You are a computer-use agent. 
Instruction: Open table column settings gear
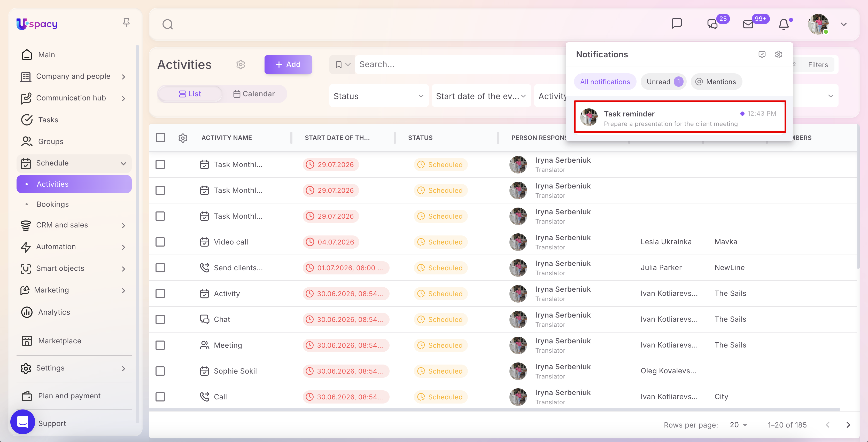183,138
